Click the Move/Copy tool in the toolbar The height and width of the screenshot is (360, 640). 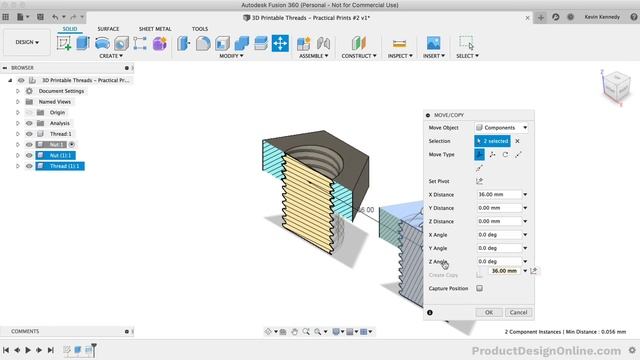[x=280, y=43]
